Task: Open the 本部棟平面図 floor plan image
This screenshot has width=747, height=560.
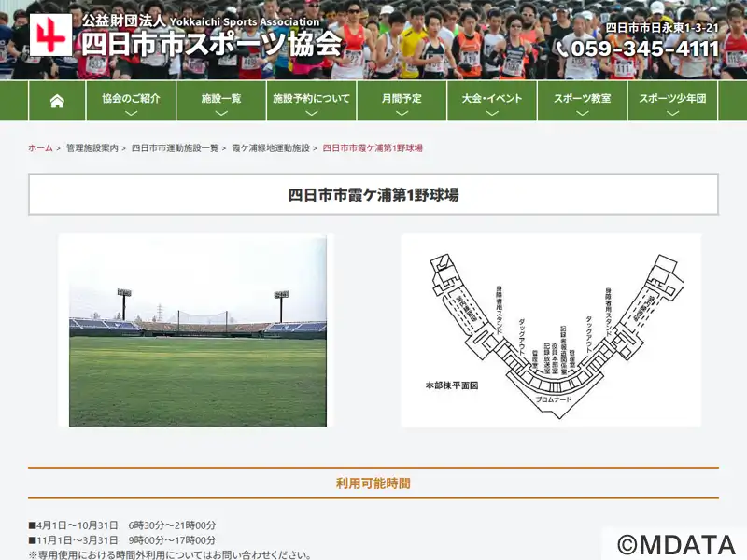Action: [551, 330]
